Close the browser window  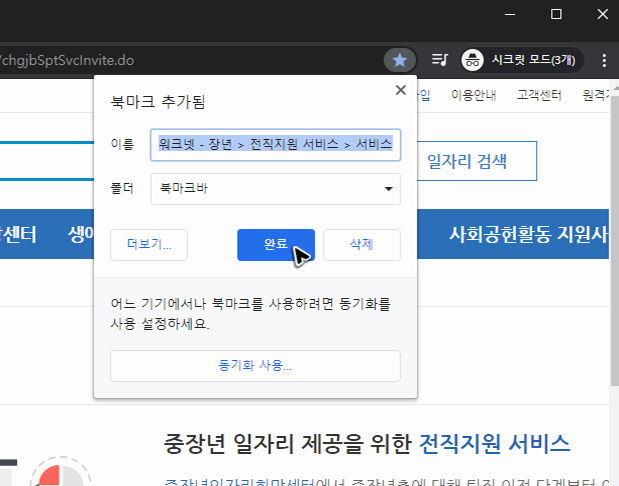coord(602,15)
